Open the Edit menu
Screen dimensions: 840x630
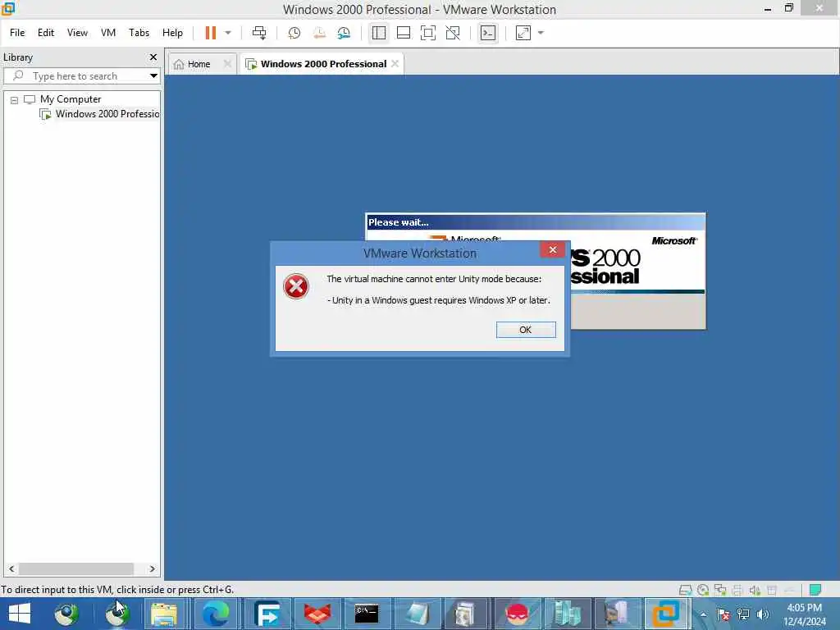[46, 33]
